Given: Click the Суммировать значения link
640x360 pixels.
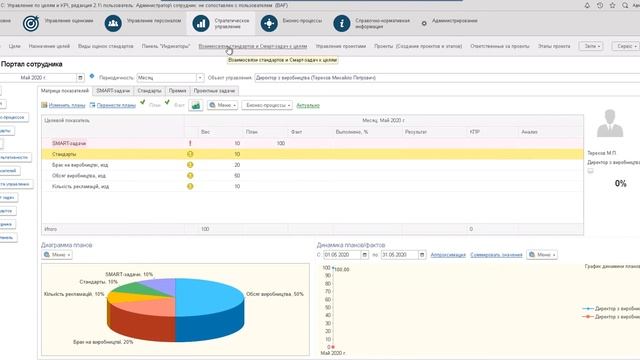Looking at the screenshot, I should click(496, 255).
